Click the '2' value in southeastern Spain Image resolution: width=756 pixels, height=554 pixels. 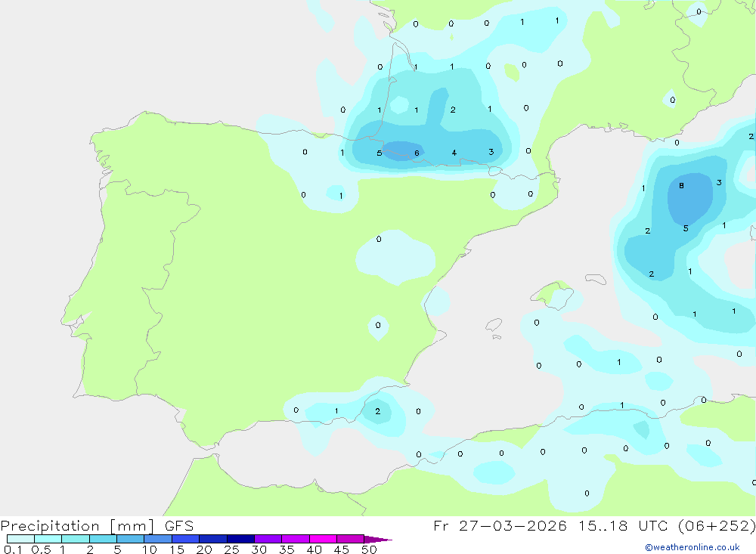coord(377,411)
